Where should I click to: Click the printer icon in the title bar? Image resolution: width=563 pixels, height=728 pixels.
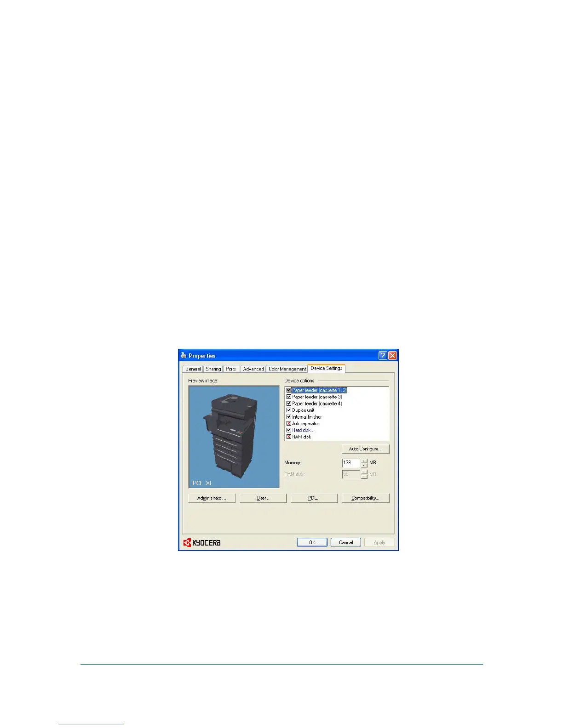pyautogui.click(x=184, y=355)
